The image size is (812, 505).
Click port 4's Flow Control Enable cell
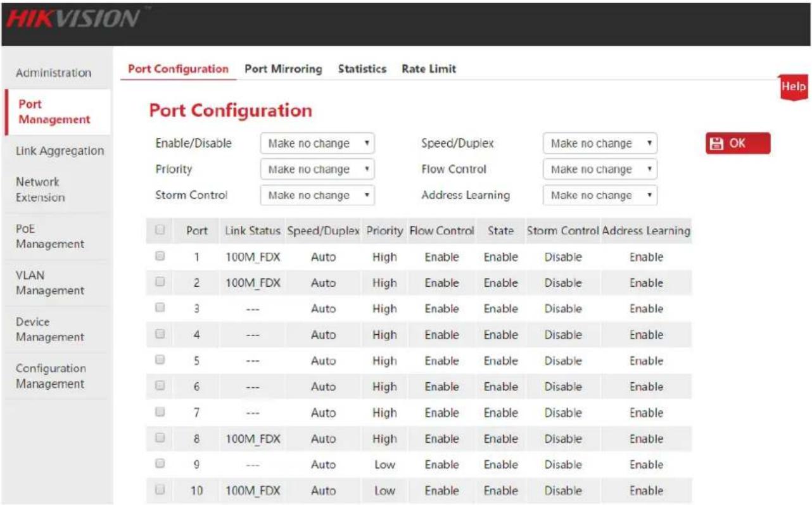click(441, 335)
